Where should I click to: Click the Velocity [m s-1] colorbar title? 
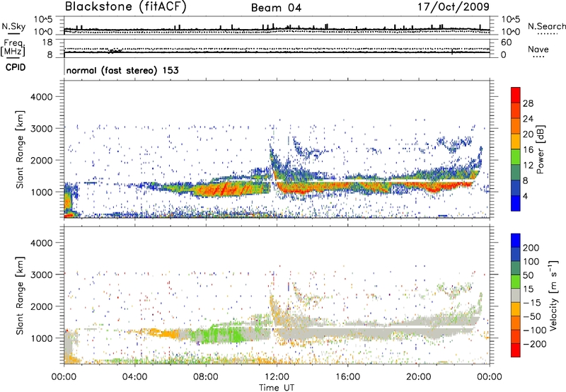click(553, 296)
